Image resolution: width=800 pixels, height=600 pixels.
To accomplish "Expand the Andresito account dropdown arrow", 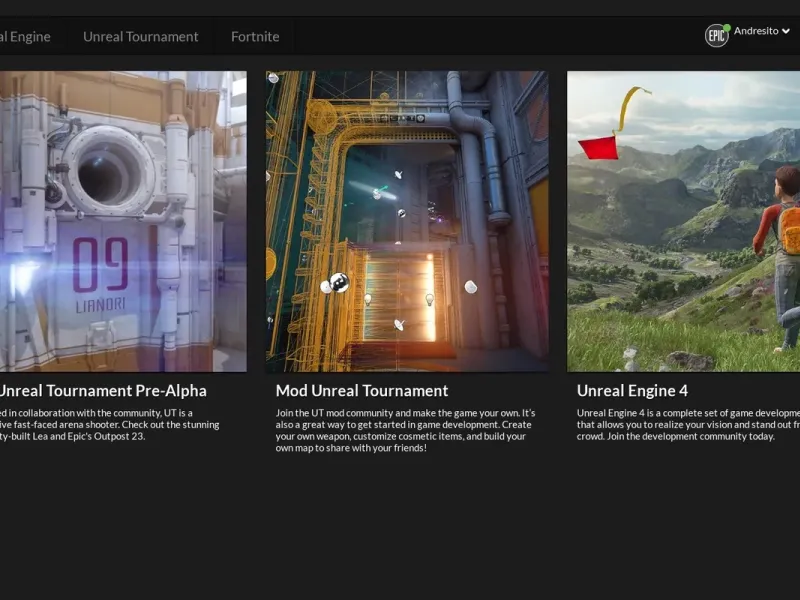I will 786,31.
